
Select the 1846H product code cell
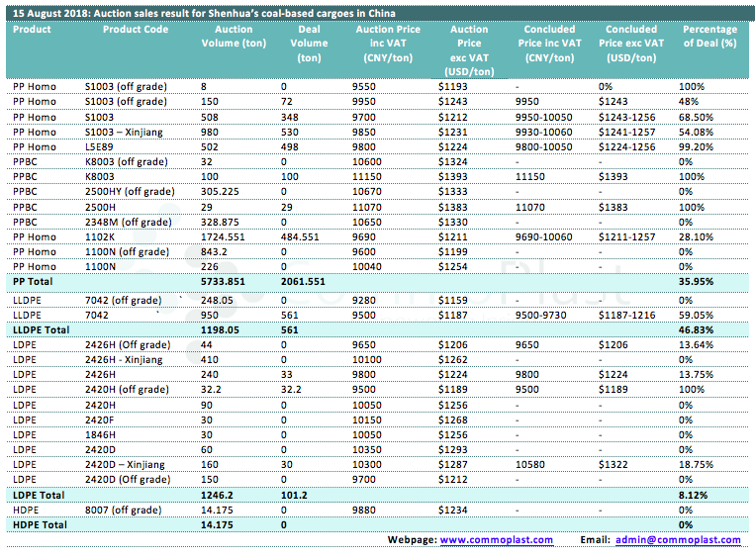pos(102,433)
